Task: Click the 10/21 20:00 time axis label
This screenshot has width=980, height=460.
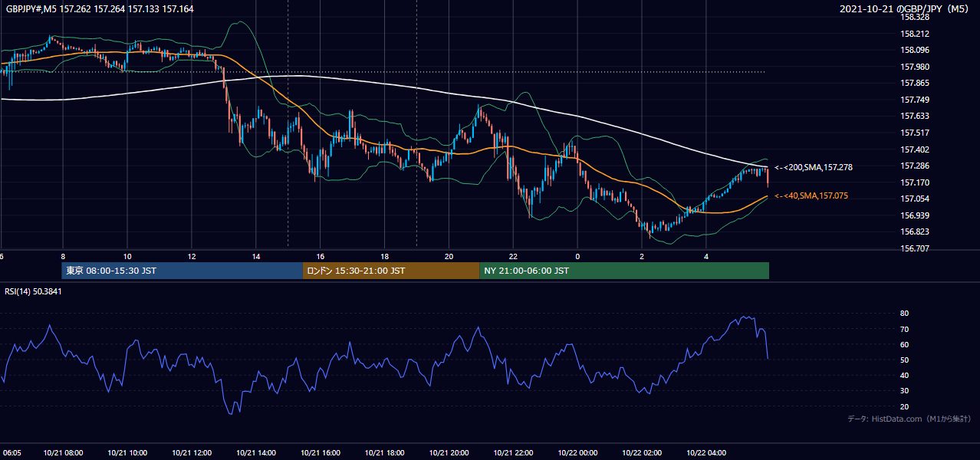Action: click(x=449, y=453)
